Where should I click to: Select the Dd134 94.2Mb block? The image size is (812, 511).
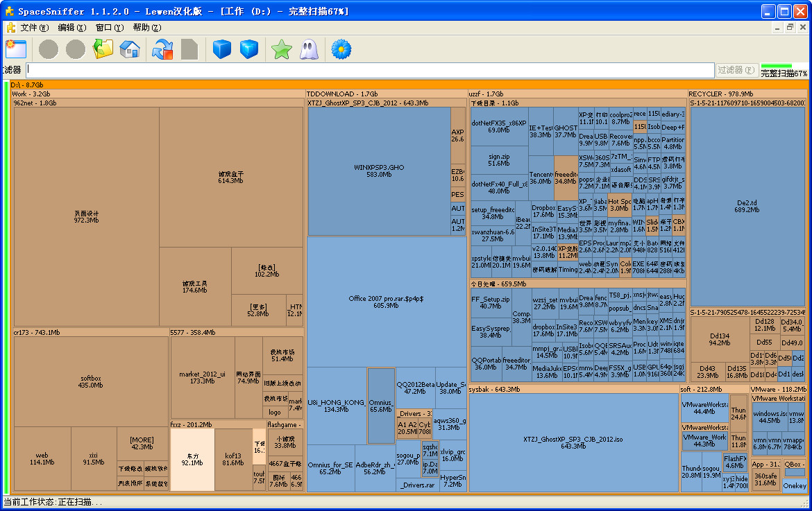[x=720, y=339]
